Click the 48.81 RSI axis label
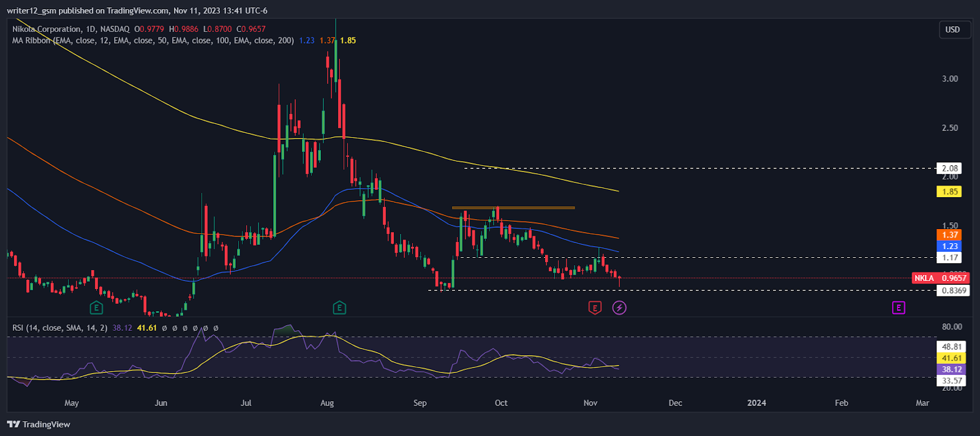Screen dimensions: 980x436 [951, 347]
